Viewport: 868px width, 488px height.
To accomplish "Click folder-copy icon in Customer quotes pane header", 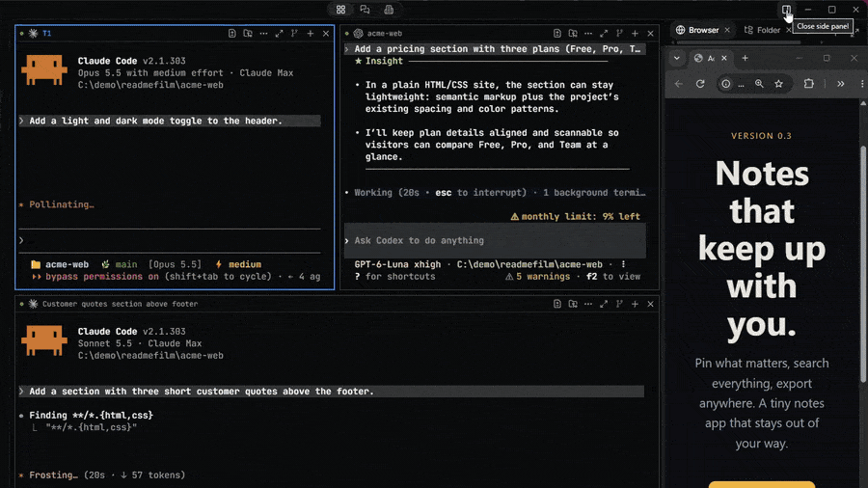I will coord(573,304).
